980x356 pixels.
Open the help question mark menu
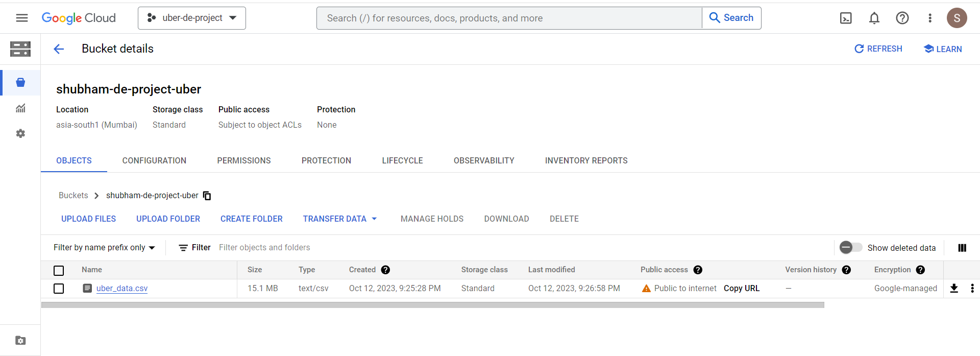(902, 18)
